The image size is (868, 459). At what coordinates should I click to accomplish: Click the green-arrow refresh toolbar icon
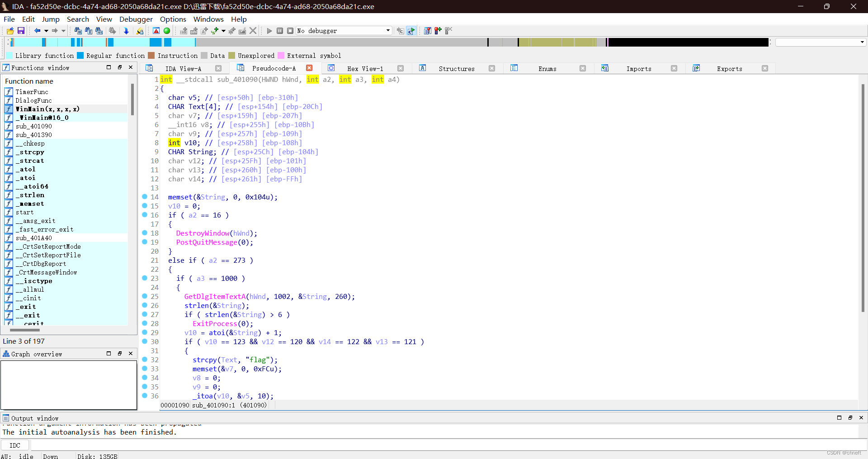pos(411,31)
